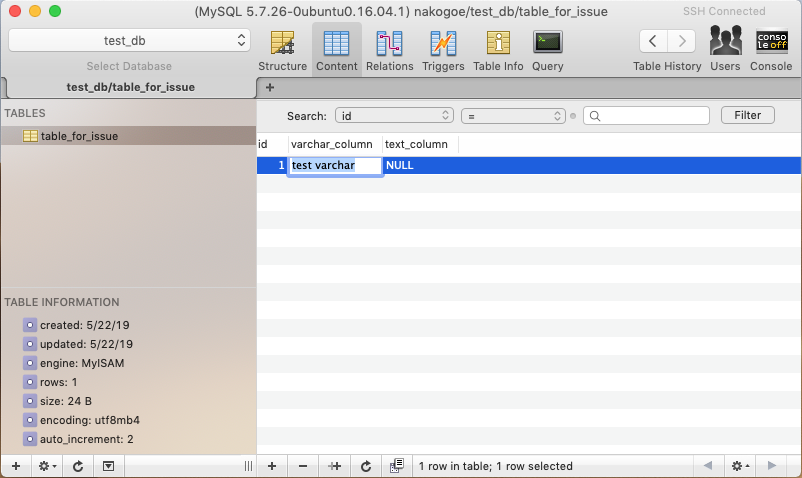Click the Filter button
The image size is (802, 478).
[747, 115]
